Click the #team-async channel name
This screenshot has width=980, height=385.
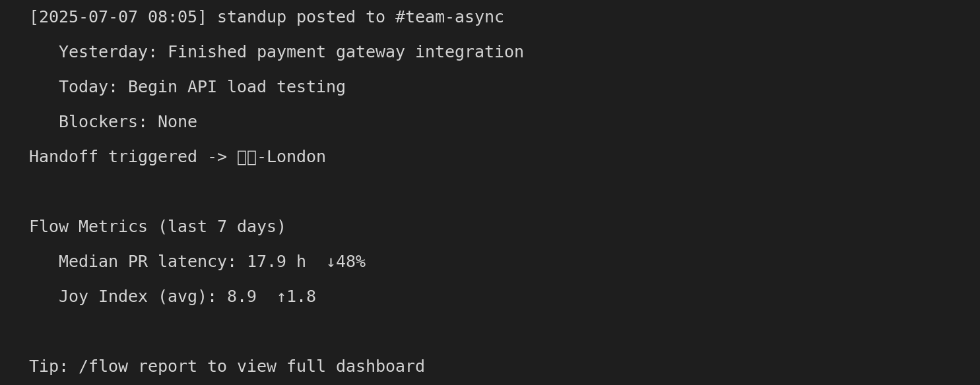449,18
